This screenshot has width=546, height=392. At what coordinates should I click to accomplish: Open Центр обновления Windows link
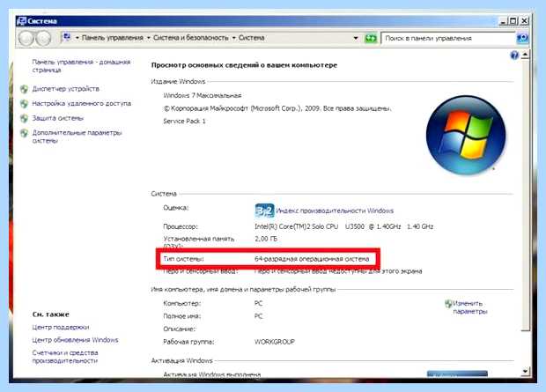[x=75, y=340]
